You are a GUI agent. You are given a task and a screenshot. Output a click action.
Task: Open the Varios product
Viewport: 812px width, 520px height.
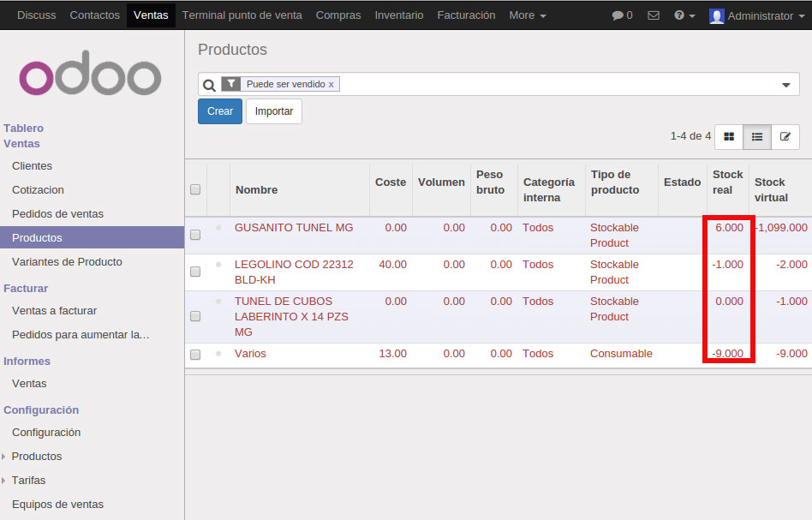pyautogui.click(x=250, y=353)
